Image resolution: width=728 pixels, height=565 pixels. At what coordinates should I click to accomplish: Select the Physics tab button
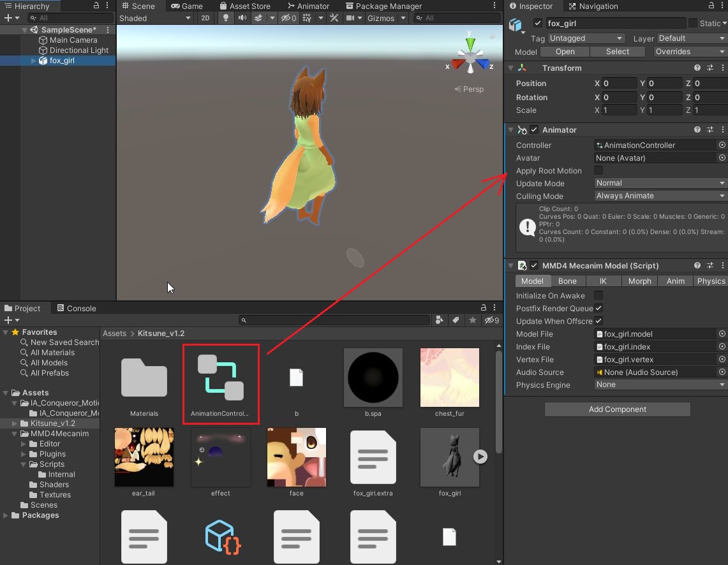[x=711, y=281]
